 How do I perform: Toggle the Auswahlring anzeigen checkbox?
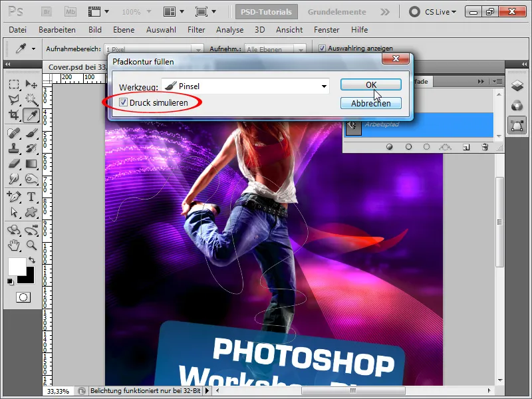[x=322, y=48]
